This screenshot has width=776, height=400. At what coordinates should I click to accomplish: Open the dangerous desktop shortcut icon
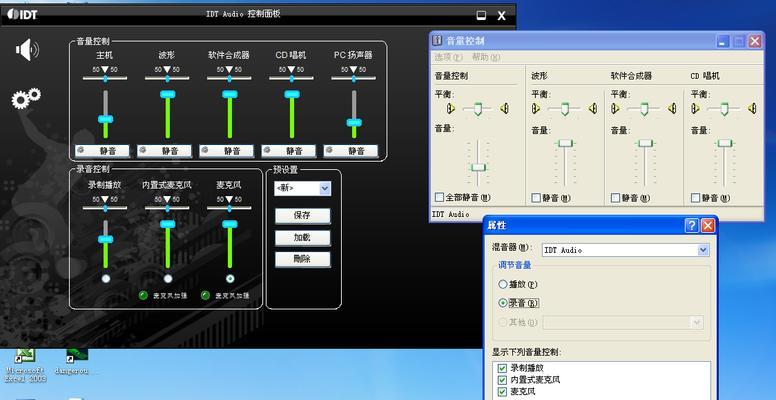pyautogui.click(x=77, y=362)
